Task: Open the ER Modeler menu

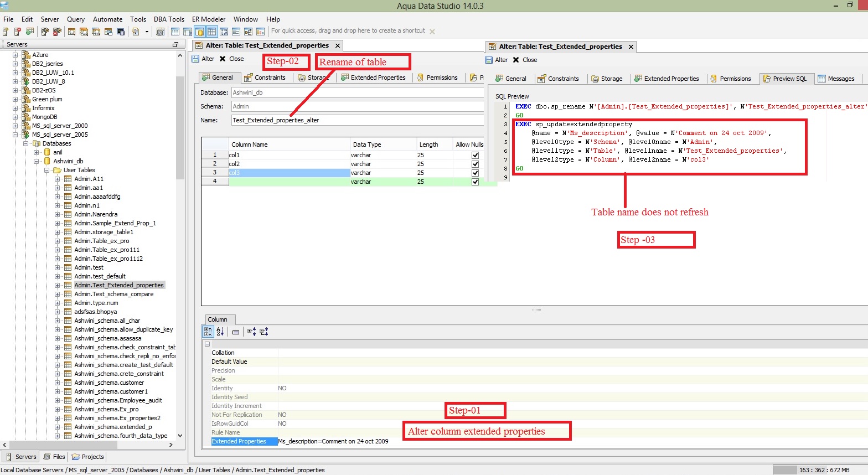Action: pyautogui.click(x=209, y=19)
